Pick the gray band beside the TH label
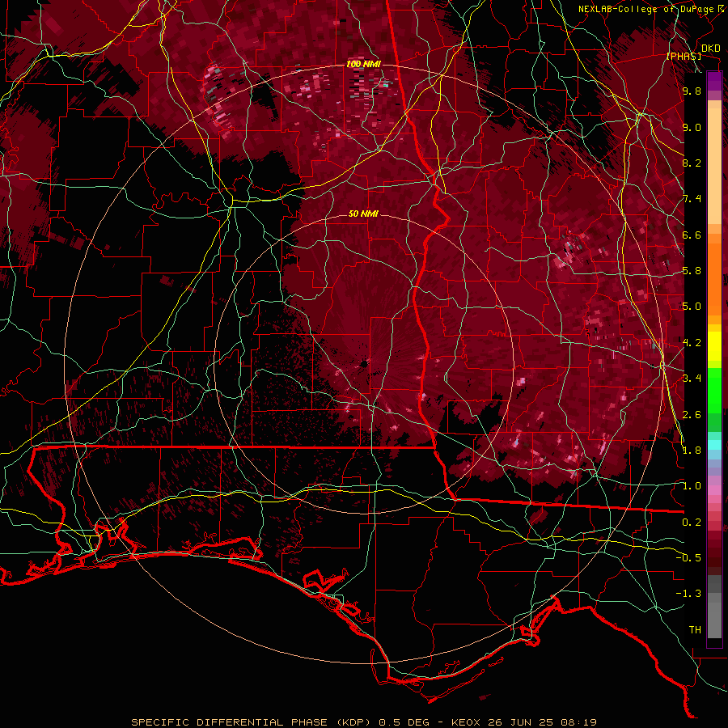Viewport: 728px width, 728px height. [714, 622]
